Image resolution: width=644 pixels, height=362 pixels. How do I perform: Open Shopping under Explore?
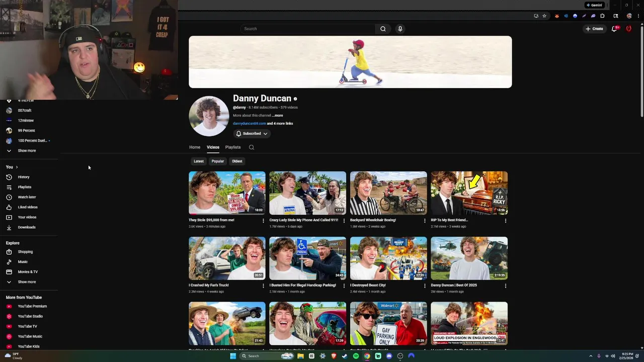[25, 252]
